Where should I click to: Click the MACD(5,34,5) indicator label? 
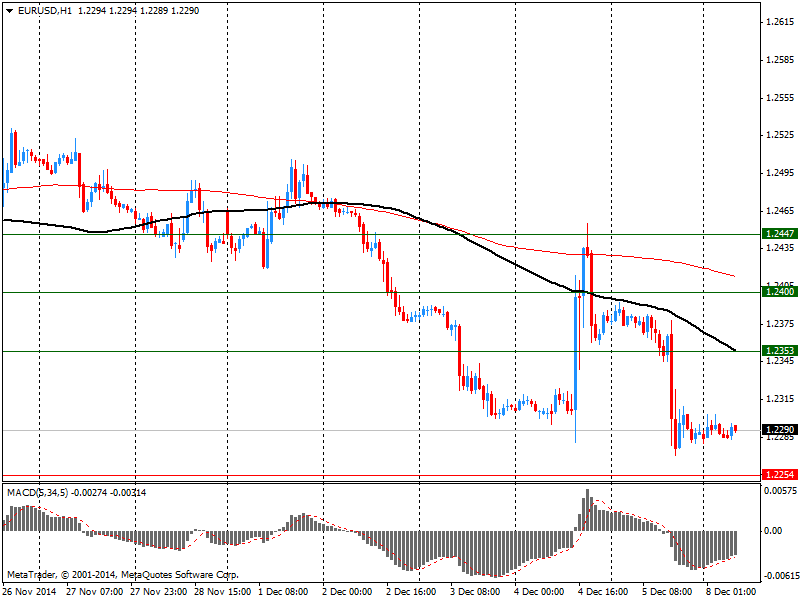point(37,493)
